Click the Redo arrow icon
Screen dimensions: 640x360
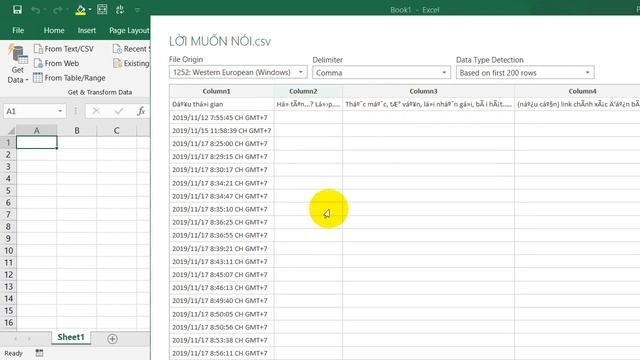tap(58, 10)
